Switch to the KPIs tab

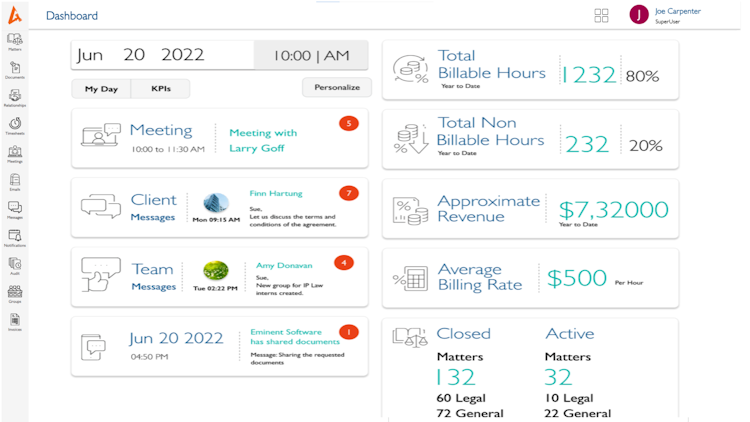coord(160,89)
